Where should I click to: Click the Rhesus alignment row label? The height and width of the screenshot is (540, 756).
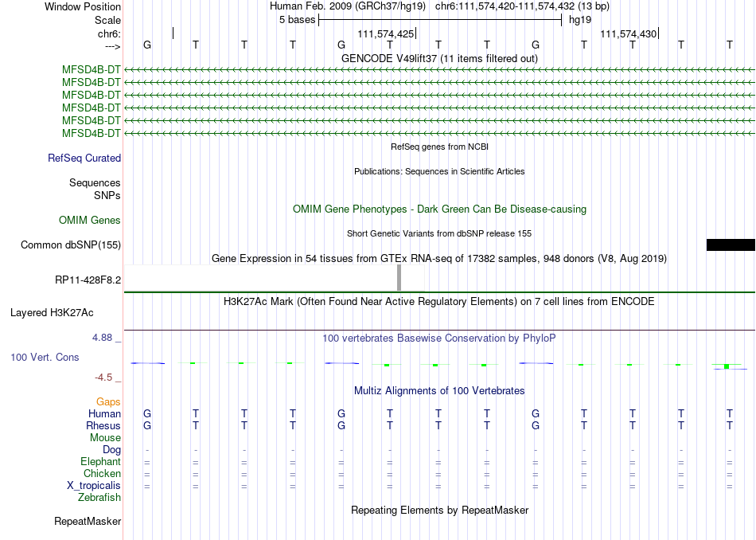pos(103,426)
